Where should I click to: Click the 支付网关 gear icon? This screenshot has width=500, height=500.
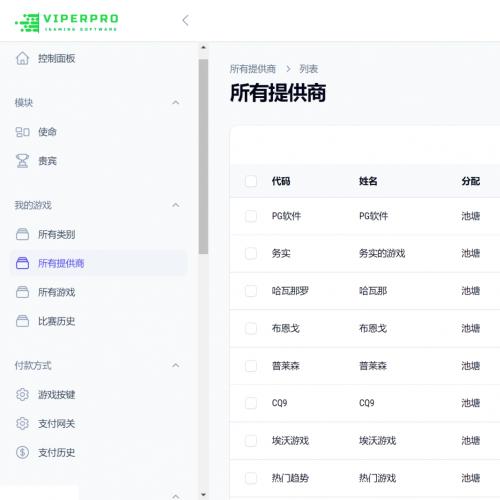[22, 424]
